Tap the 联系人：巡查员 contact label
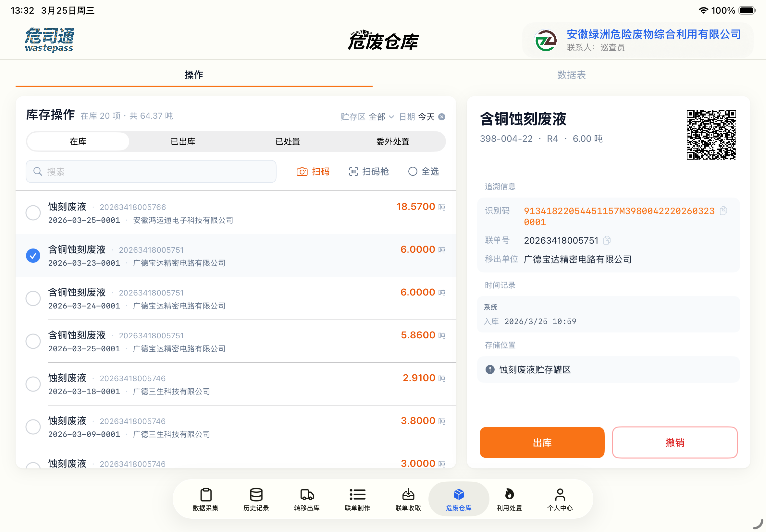The height and width of the screenshot is (532, 766). [596, 47]
